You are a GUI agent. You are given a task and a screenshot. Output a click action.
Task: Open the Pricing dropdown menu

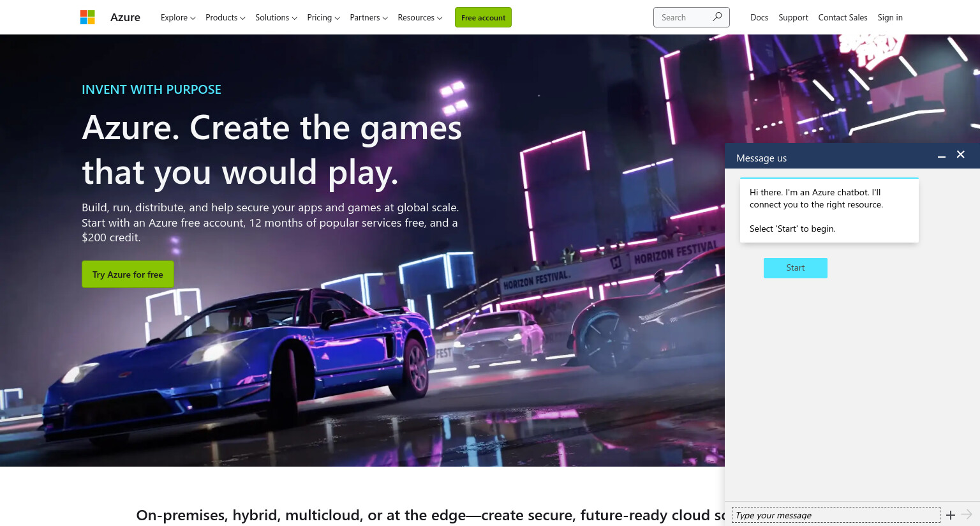pos(323,17)
